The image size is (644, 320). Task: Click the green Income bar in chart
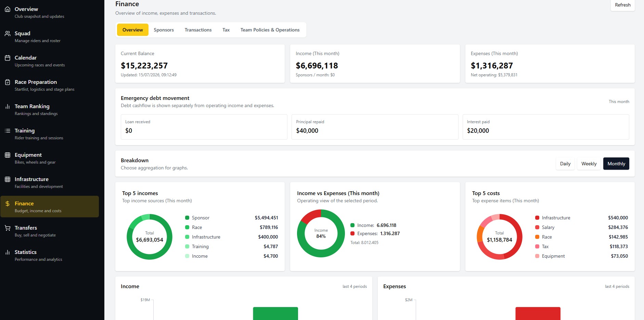(275, 313)
